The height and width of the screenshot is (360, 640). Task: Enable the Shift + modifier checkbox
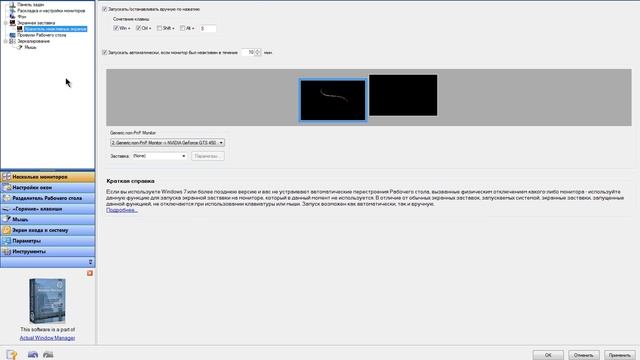[x=160, y=28]
